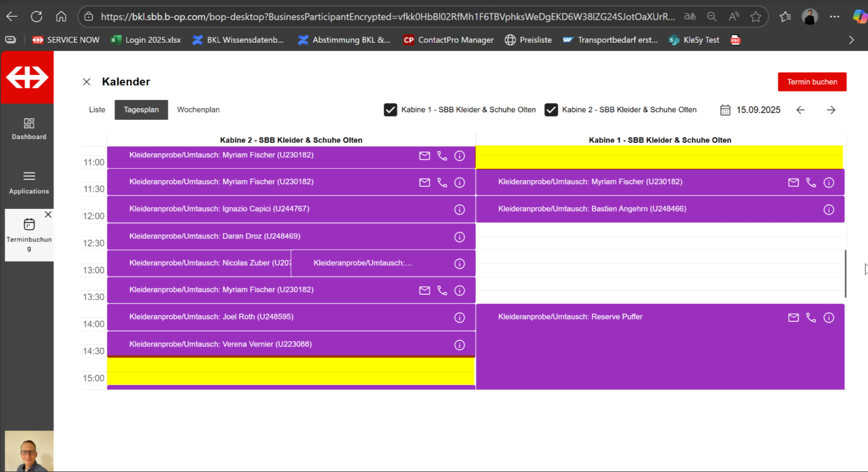The image size is (868, 472).
Task: Open info for Bastien Angehrn appointment
Action: [828, 209]
